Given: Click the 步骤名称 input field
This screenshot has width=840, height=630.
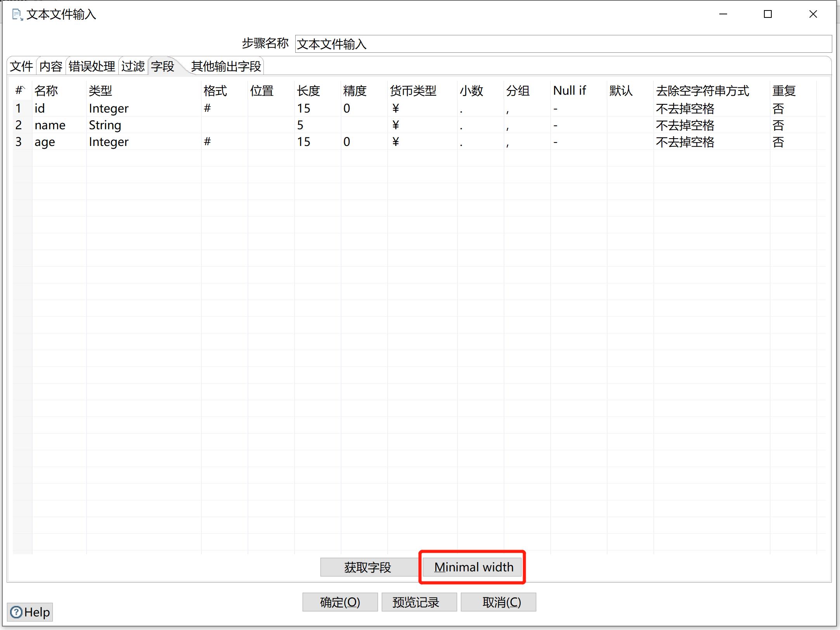Looking at the screenshot, I should 563,44.
